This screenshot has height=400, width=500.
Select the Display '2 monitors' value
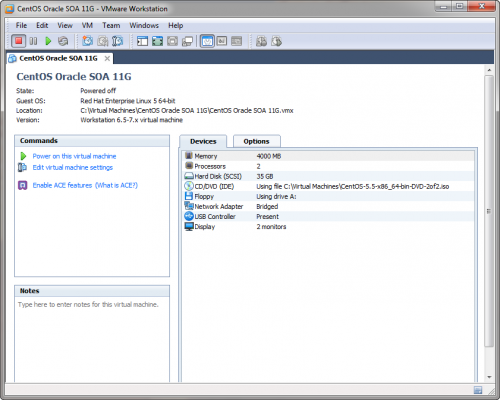271,227
